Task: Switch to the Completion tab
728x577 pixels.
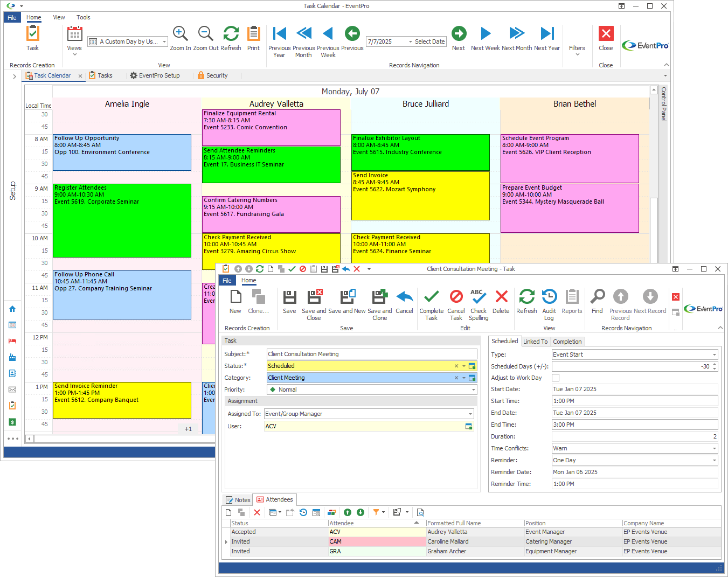Action: [567, 341]
